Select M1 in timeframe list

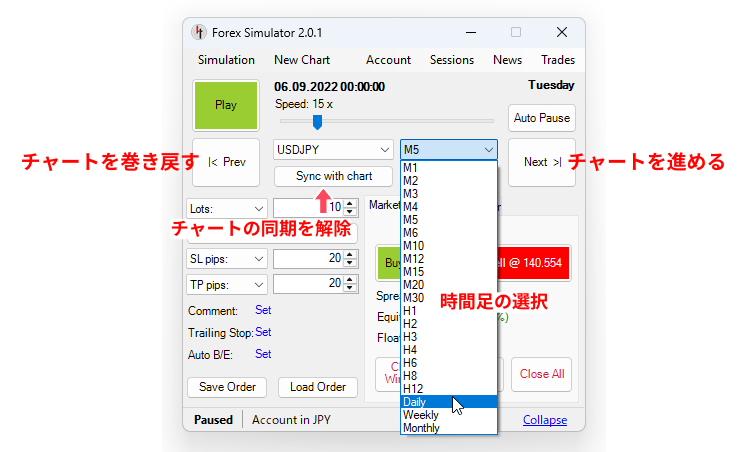point(449,168)
